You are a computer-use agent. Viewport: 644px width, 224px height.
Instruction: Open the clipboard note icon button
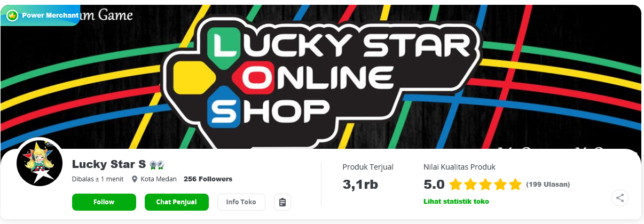[x=282, y=202]
